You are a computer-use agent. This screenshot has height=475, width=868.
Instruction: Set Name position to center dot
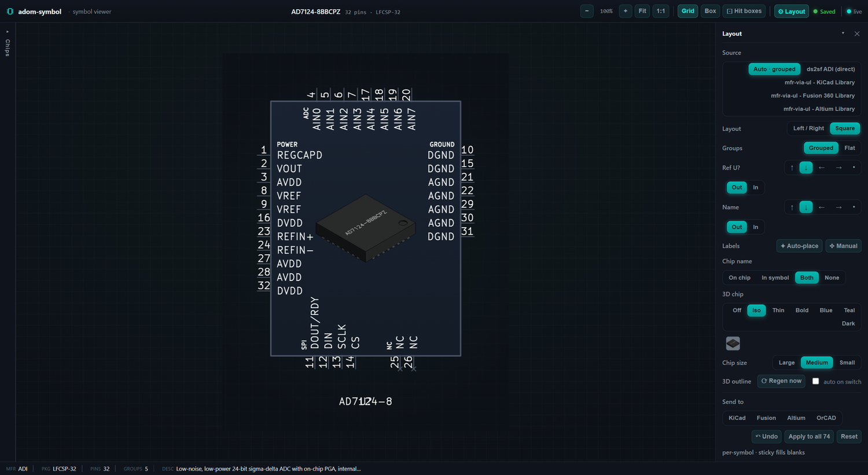tap(854, 207)
